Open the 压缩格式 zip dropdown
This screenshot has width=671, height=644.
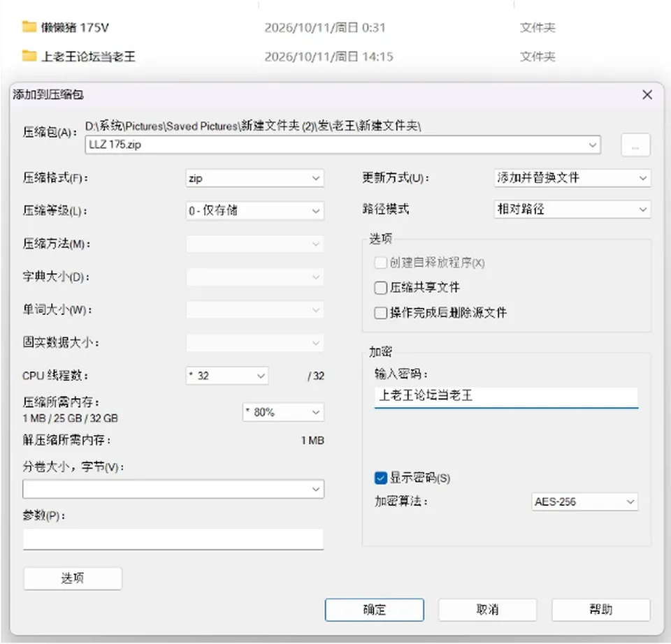coord(254,178)
